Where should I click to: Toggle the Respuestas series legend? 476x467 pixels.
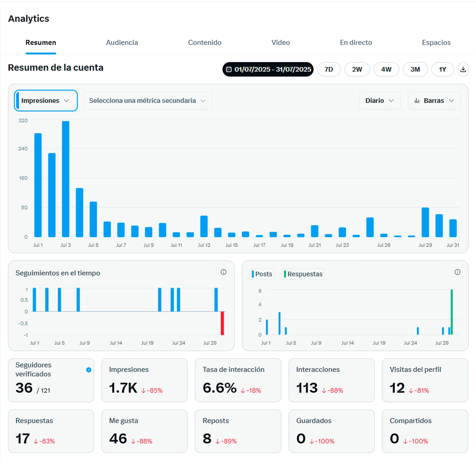303,274
